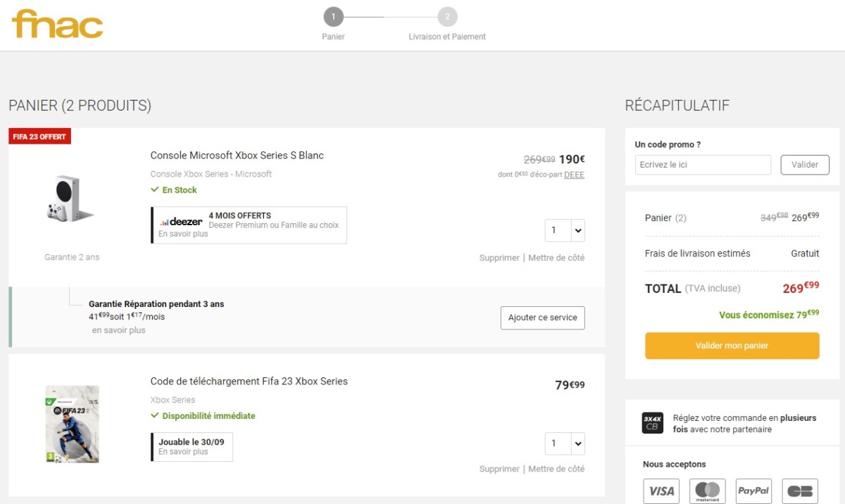Click the DEEE éco-part link

click(x=574, y=175)
